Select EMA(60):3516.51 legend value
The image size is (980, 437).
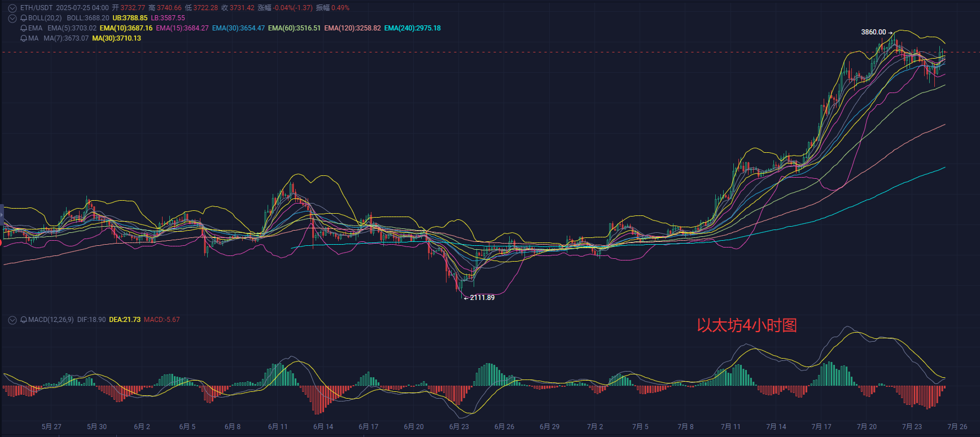click(294, 28)
